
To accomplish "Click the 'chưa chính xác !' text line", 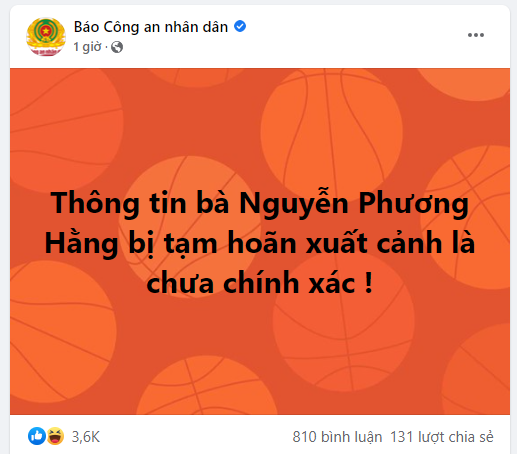I will (x=260, y=283).
